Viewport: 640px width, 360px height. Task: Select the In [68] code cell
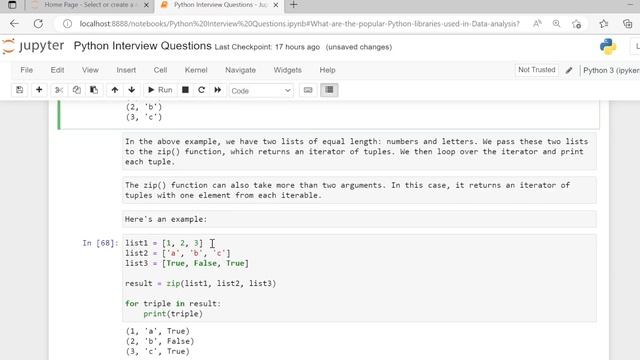[359, 278]
